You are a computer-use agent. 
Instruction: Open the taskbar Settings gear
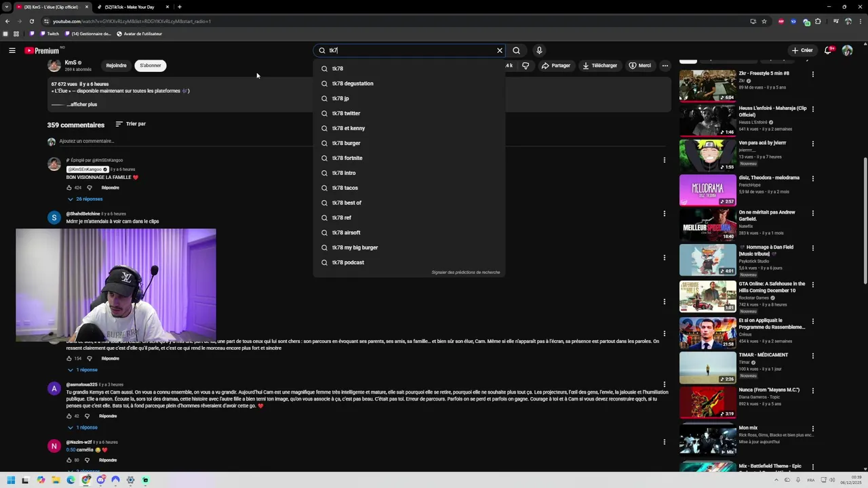click(x=131, y=480)
